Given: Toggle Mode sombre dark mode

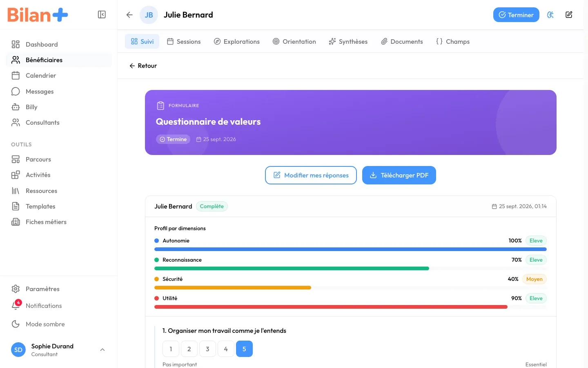Looking at the screenshot, I should coord(59,324).
